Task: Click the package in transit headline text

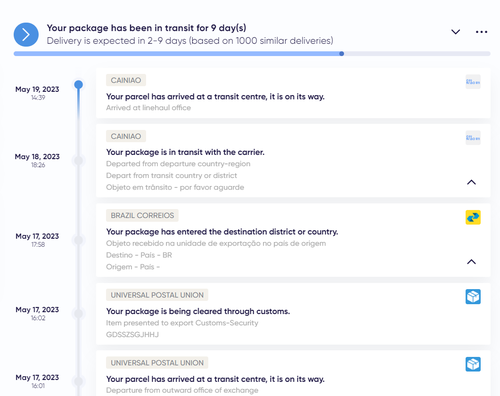Action: click(x=146, y=28)
